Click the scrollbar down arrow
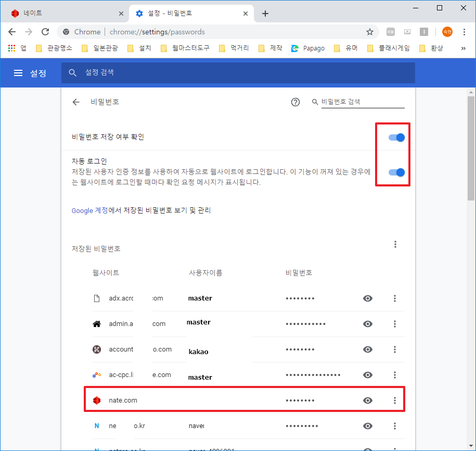This screenshot has width=476, height=451. click(471, 446)
